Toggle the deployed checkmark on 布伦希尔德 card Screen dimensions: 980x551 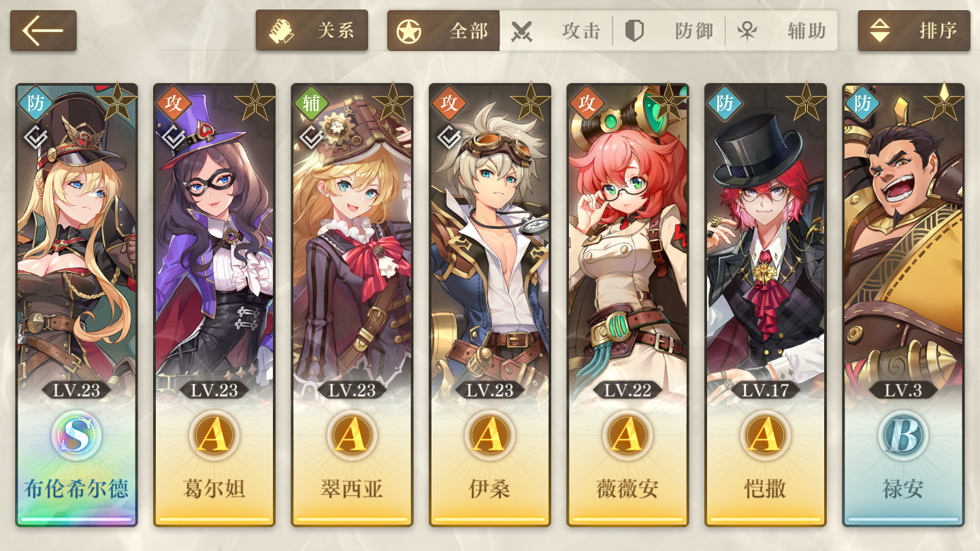35,137
